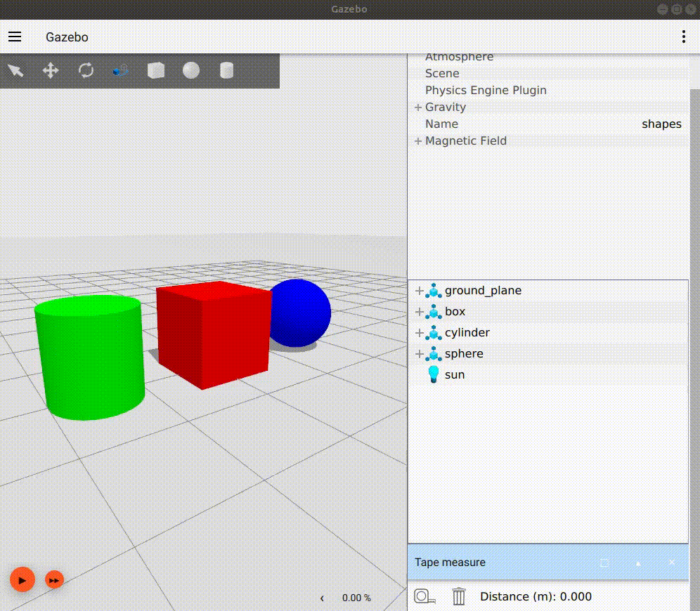Click the Magnetic Field label
The width and height of the screenshot is (700, 611).
[466, 141]
